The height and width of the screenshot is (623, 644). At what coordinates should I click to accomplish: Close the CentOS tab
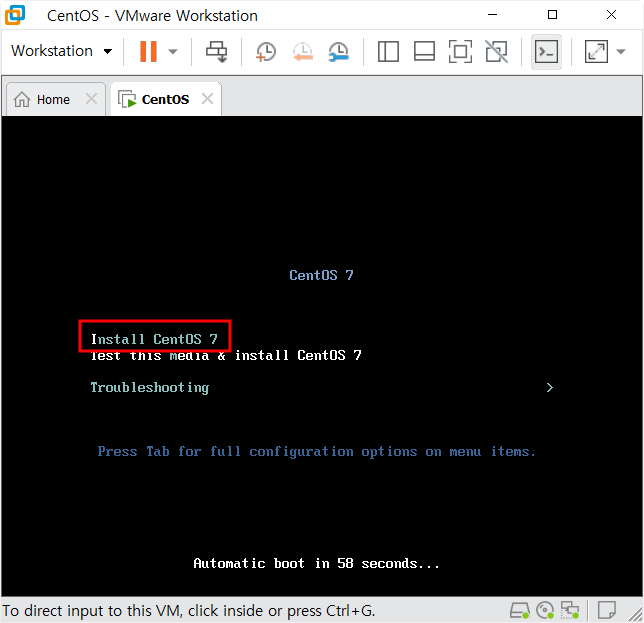[207, 99]
